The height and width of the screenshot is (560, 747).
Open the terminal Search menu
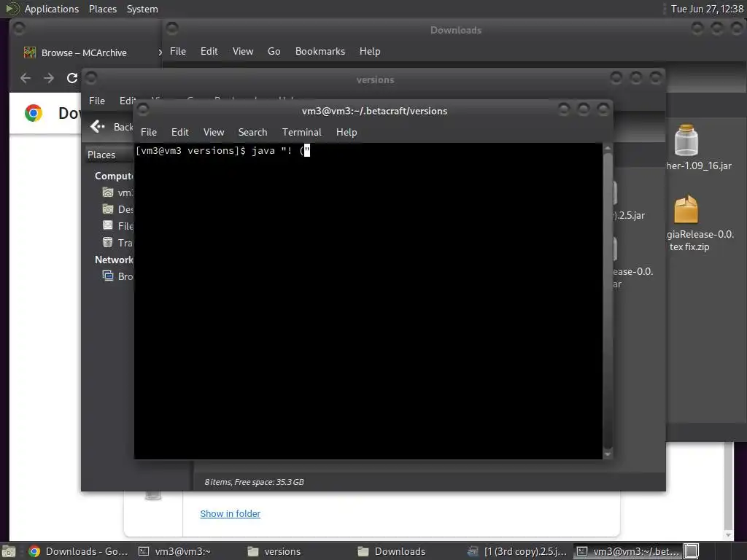(x=252, y=132)
